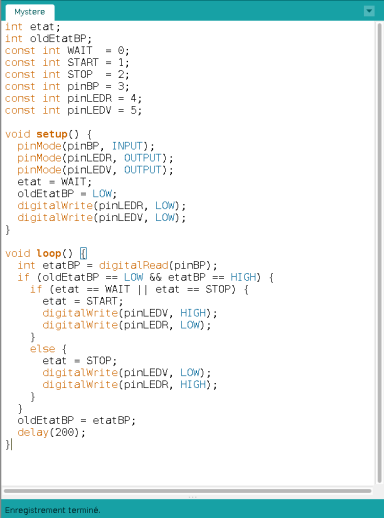Click the 'Enregistrement terminé.' status message

pyautogui.click(x=52, y=510)
